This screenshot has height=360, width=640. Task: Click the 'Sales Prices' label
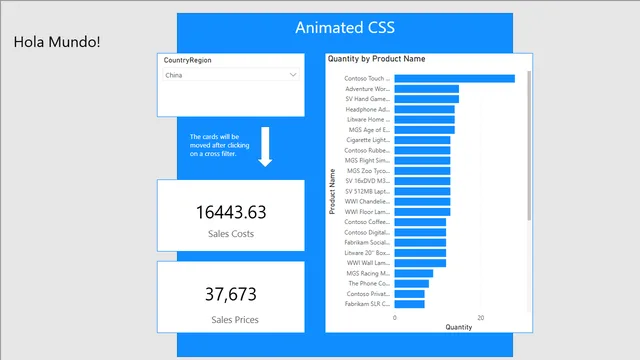pos(235,320)
